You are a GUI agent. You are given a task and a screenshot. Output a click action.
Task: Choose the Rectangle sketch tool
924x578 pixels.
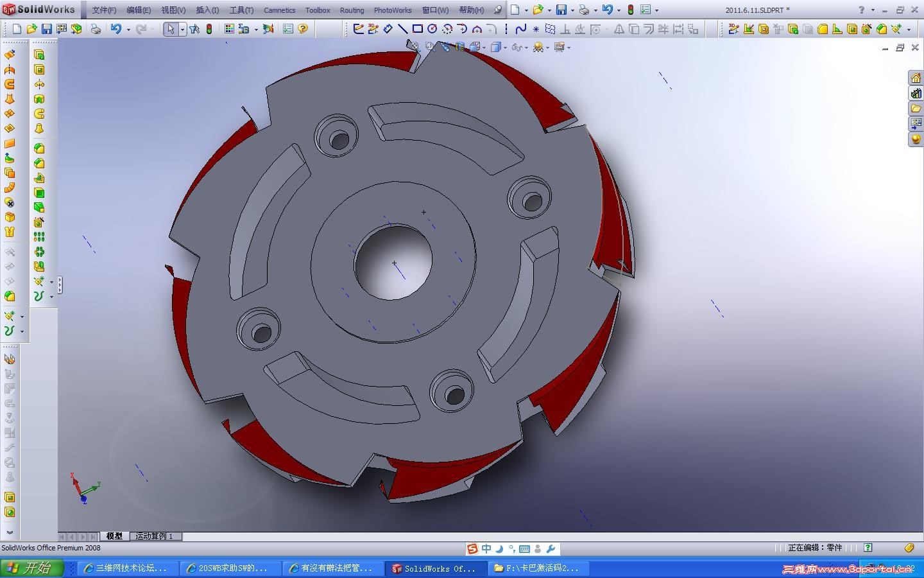tap(418, 29)
